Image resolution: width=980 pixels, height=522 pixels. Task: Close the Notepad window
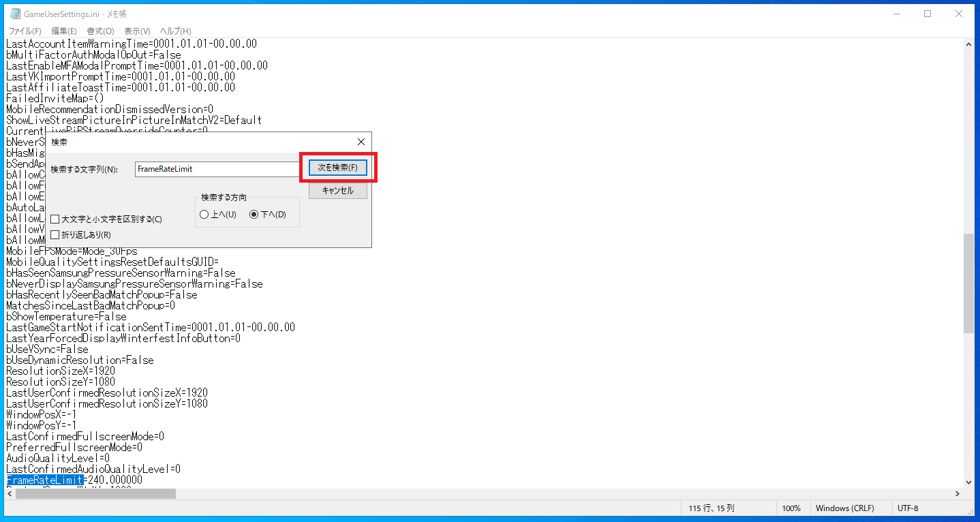(x=959, y=14)
